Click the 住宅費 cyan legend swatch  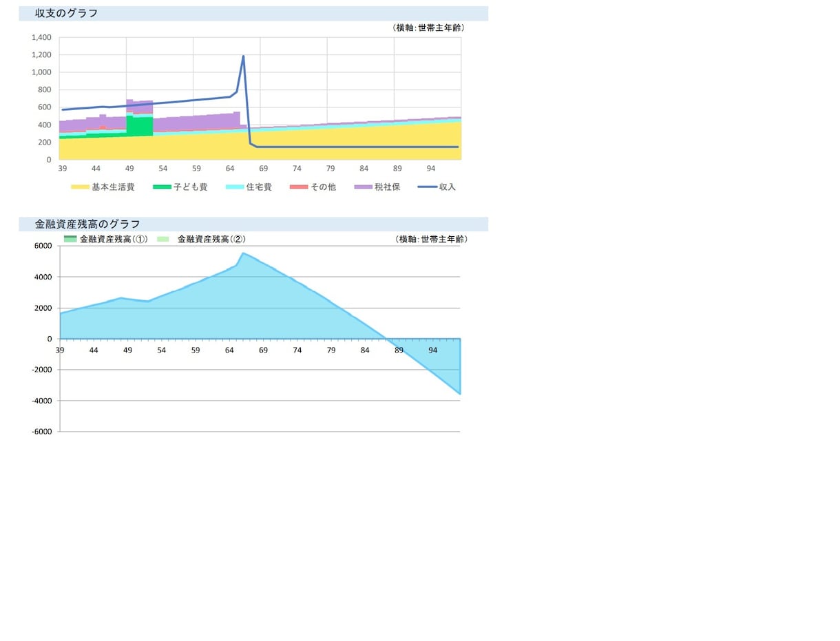click(235, 187)
